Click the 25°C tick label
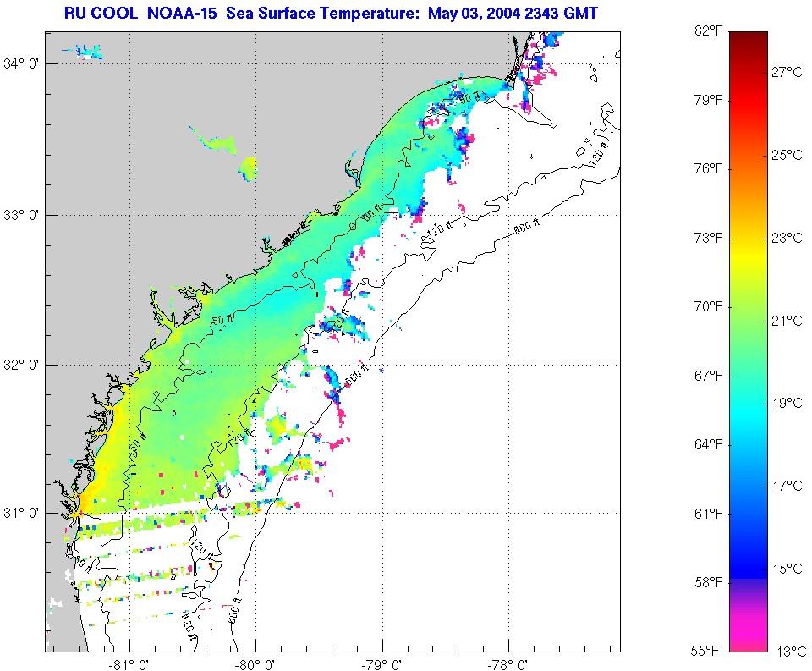 pos(787,155)
